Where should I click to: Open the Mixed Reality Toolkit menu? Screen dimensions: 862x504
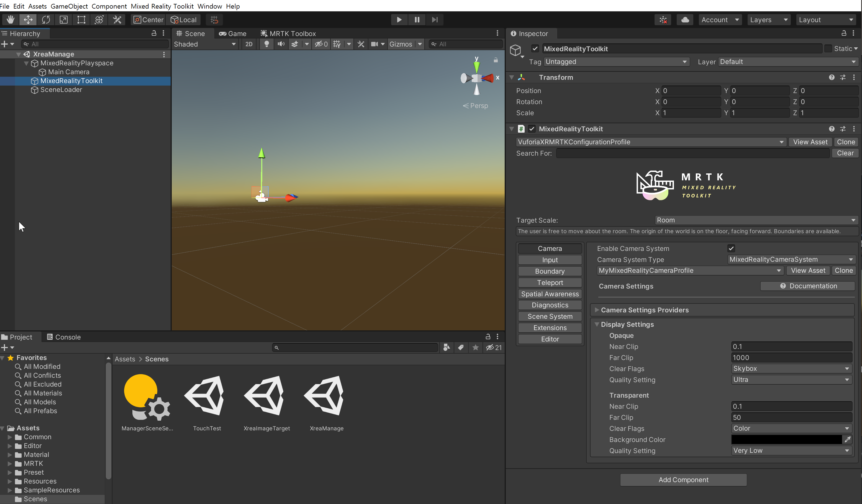point(162,6)
